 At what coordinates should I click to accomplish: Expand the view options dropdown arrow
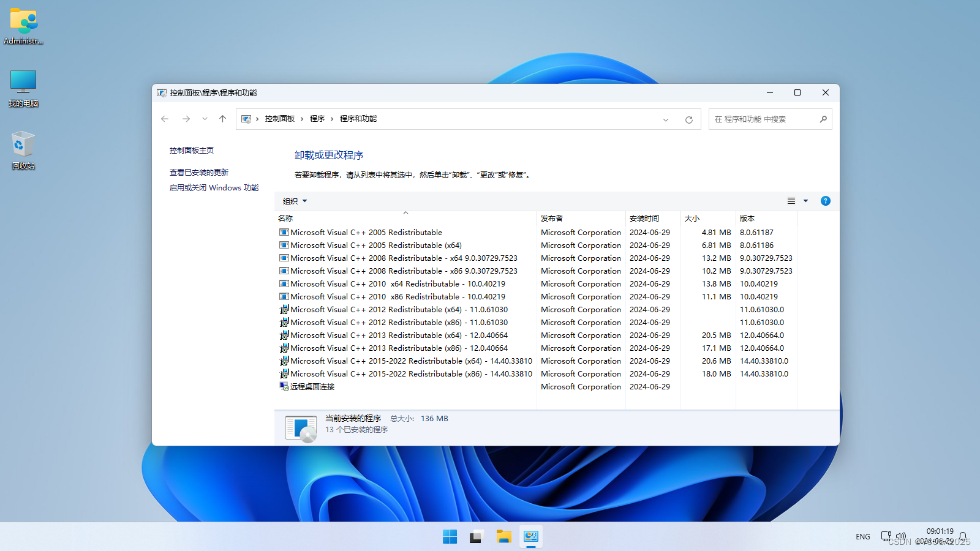pos(805,201)
